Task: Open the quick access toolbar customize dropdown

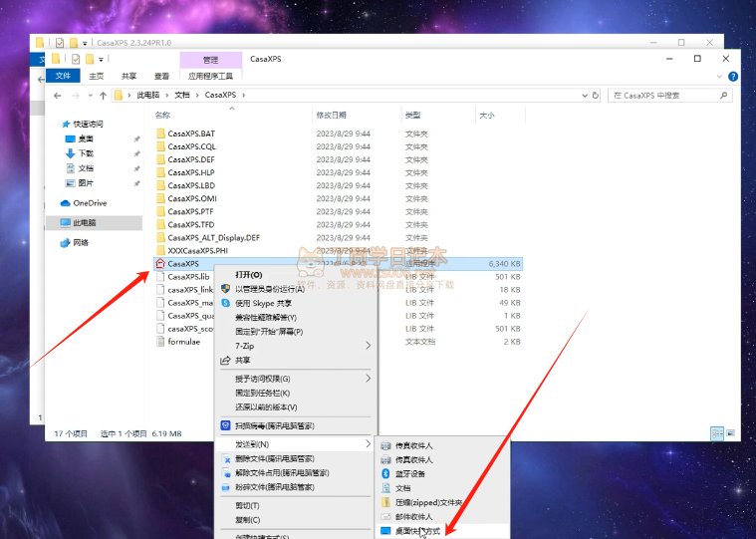Action: (x=101, y=60)
